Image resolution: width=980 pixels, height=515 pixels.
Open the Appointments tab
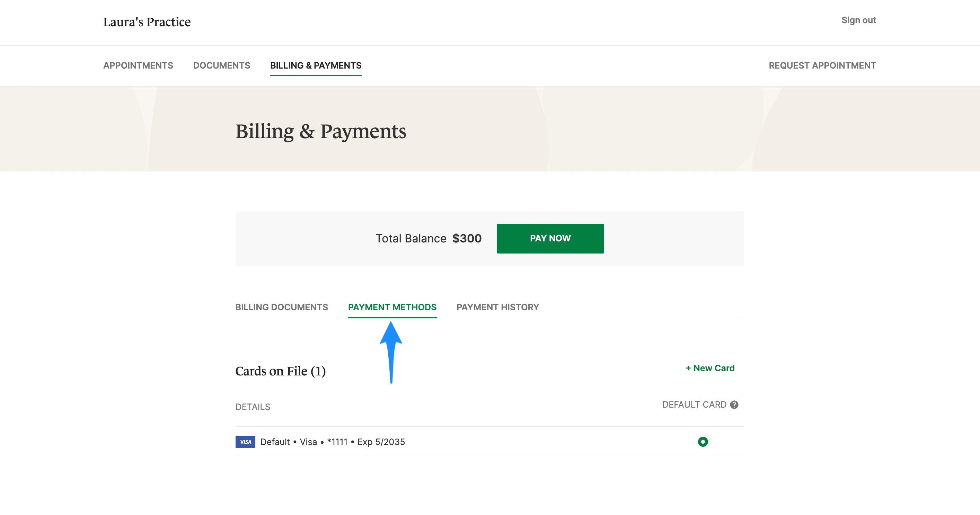[138, 65]
